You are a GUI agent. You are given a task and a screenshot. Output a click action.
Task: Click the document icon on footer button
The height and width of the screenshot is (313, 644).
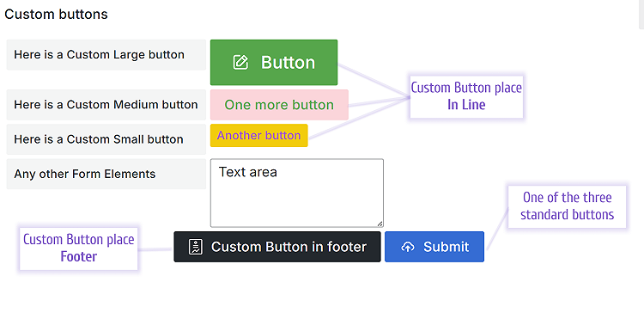pyautogui.click(x=196, y=247)
